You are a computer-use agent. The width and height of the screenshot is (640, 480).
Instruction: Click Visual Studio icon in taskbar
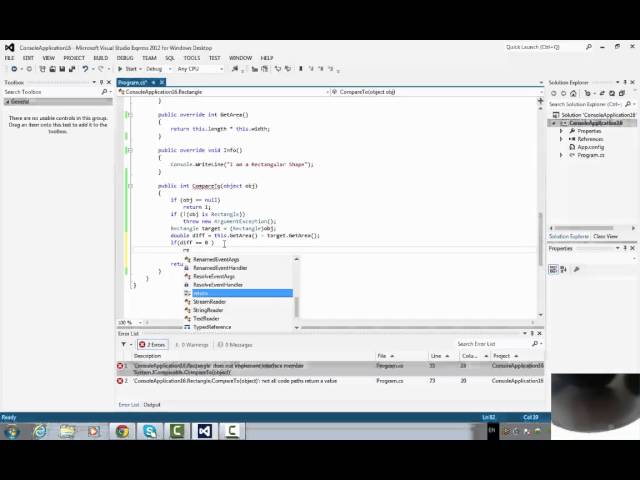pyautogui.click(x=204, y=431)
